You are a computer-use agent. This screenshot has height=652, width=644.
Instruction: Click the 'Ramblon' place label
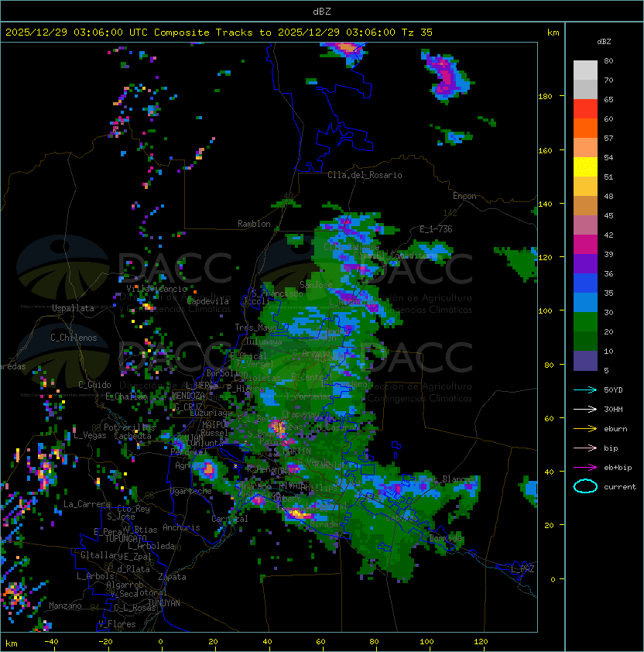coord(254,224)
